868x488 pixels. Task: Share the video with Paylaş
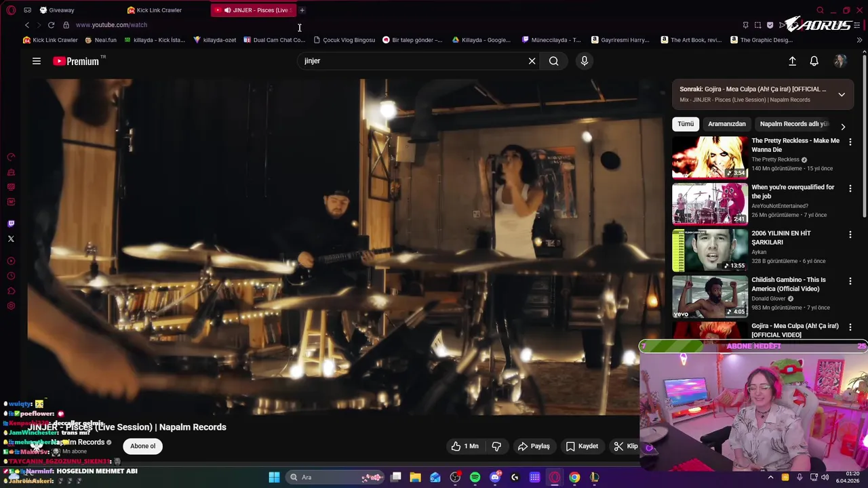534,446
